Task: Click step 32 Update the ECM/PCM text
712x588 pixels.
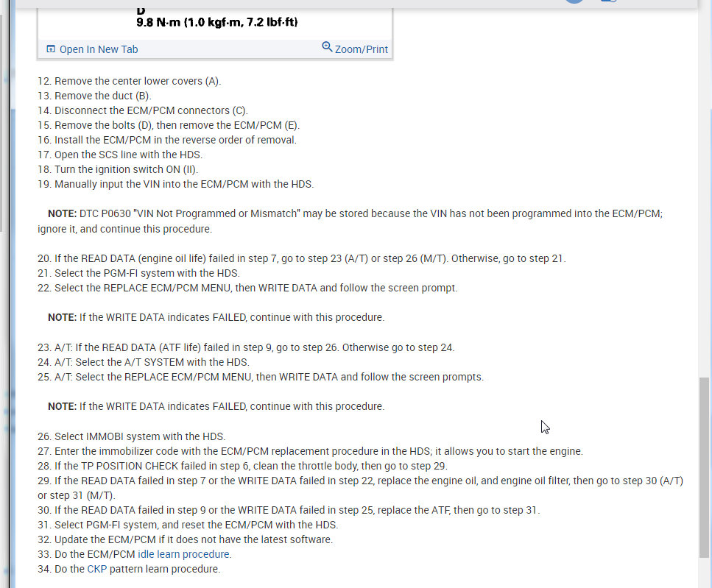Action: pos(186,539)
